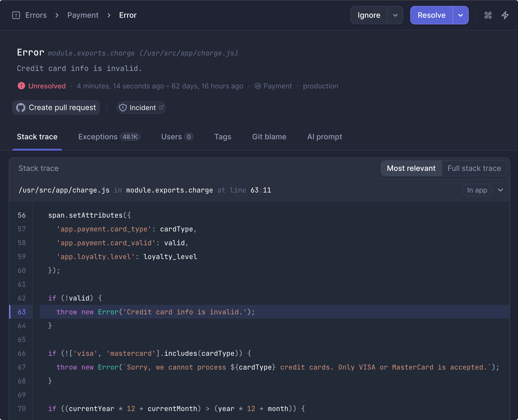Collapse the charge.js stack frame chevron

coord(500,190)
